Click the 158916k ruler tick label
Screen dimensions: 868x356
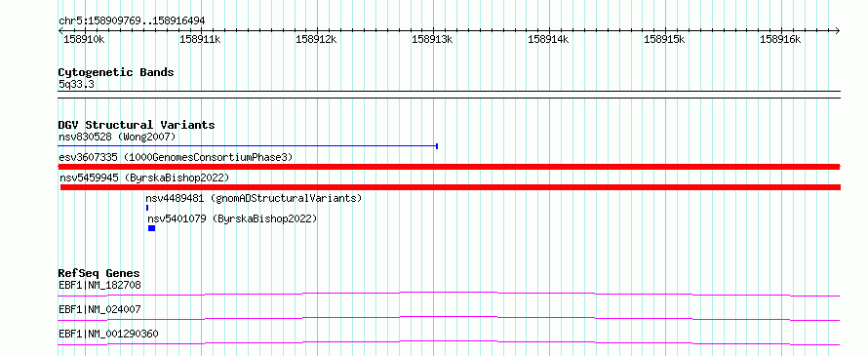[780, 39]
